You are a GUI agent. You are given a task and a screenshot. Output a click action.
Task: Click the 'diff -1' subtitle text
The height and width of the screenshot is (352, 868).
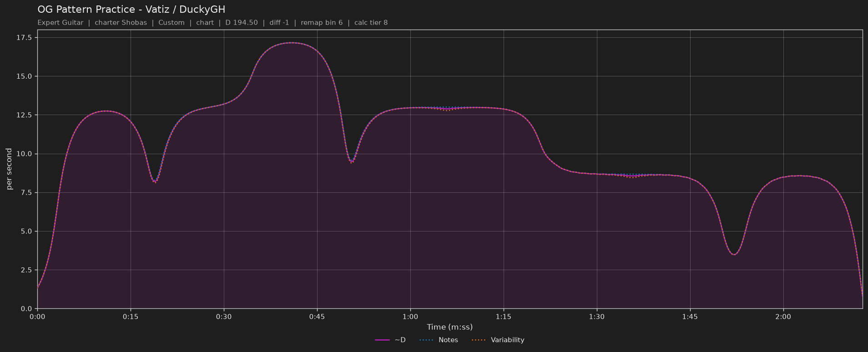point(279,23)
